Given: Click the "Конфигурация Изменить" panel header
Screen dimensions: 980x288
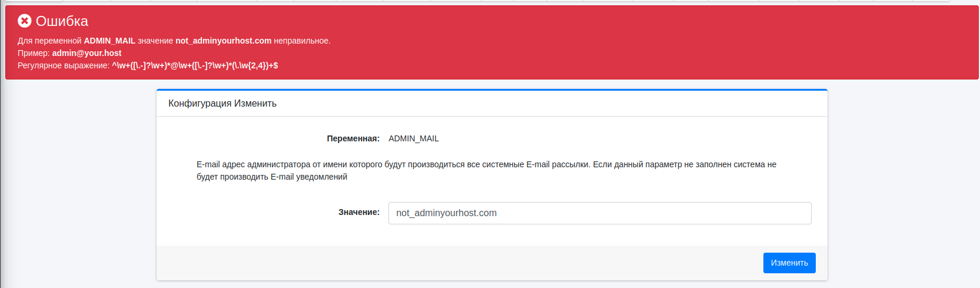Looking at the screenshot, I should [x=222, y=104].
